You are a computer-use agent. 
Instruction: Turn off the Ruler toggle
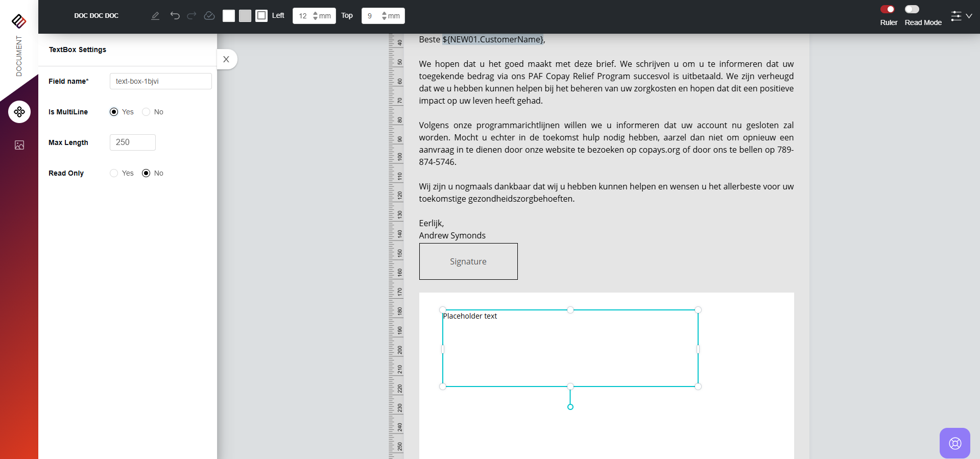point(888,9)
